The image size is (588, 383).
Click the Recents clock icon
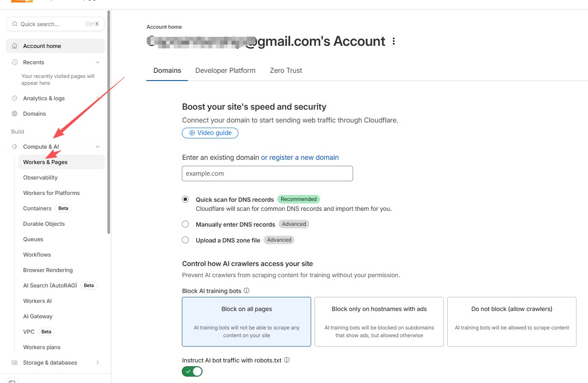click(x=15, y=62)
